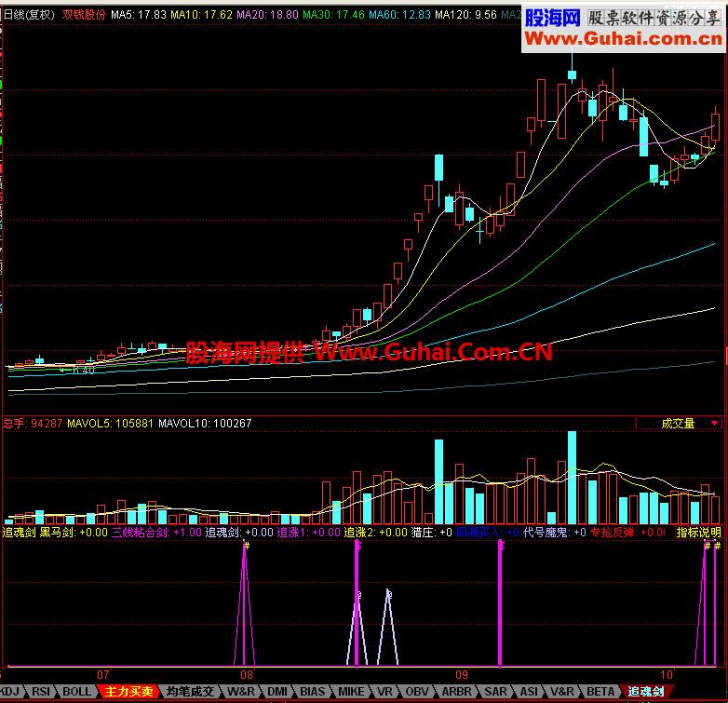Click the 三线粘合剑: +1.00 indicator label
The image size is (728, 703).
[156, 532]
